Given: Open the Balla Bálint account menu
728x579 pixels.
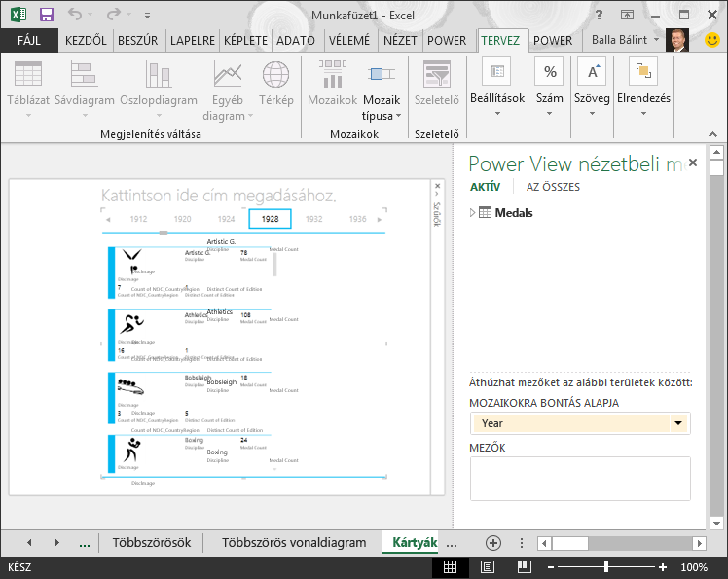Looking at the screenshot, I should 625,40.
